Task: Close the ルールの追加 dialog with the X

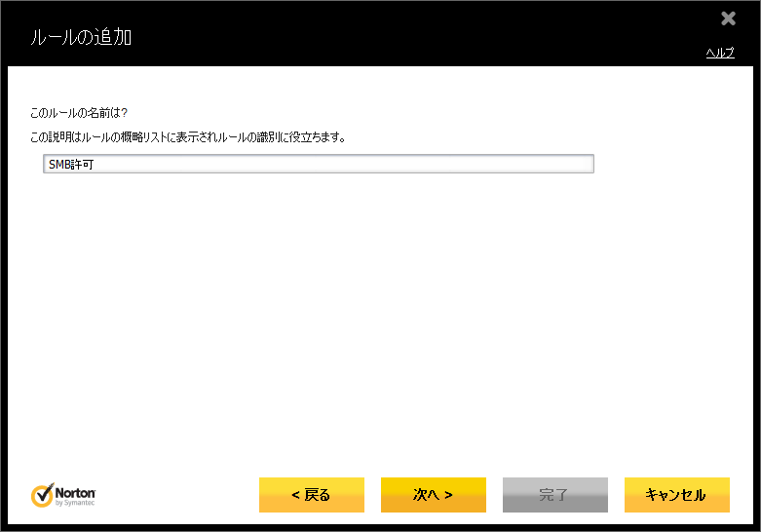Action: 728,19
